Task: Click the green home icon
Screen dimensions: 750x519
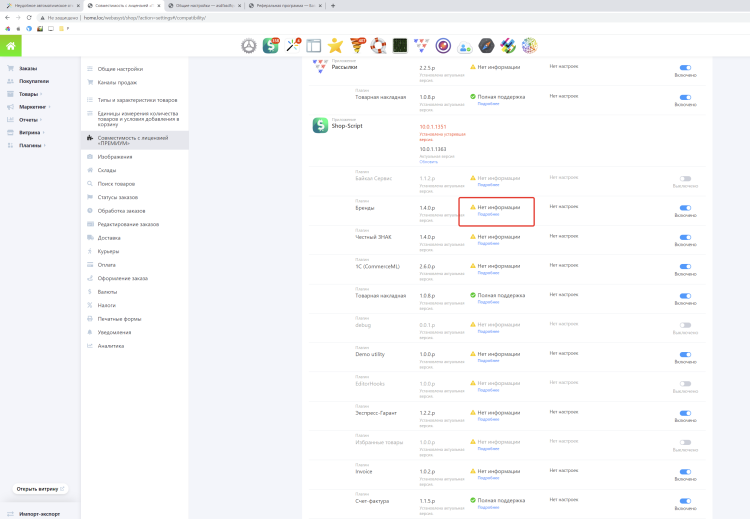Action: pos(10,46)
